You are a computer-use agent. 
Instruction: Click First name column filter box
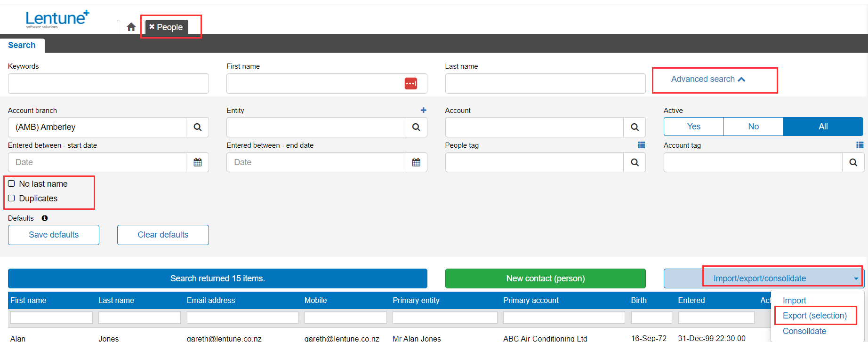[x=51, y=318]
